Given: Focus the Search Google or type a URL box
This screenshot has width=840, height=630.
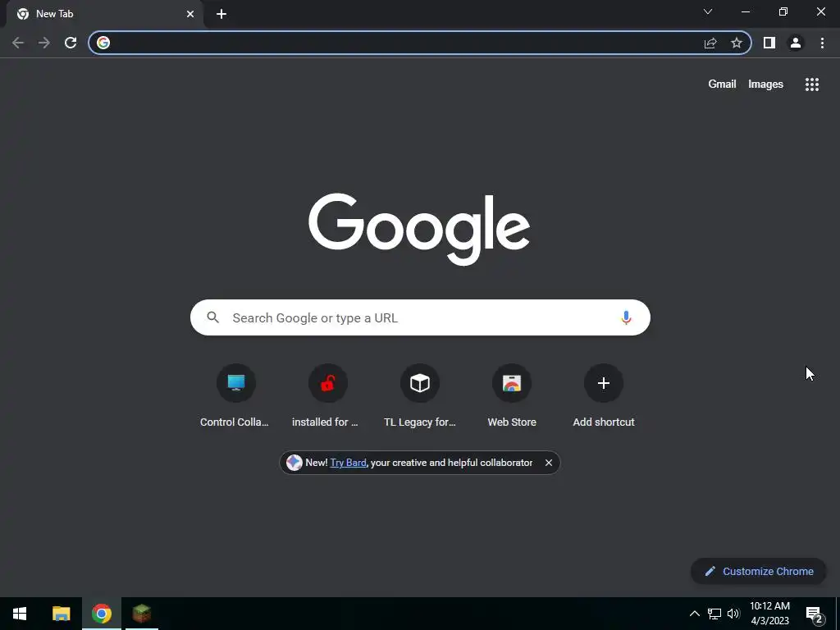Looking at the screenshot, I should pos(420,317).
